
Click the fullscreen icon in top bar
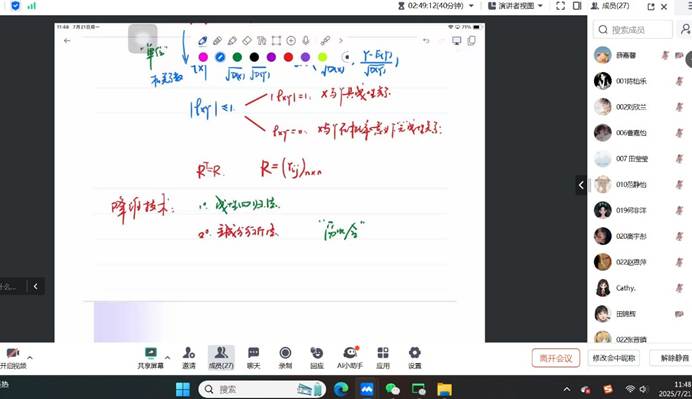pyautogui.click(x=560, y=6)
